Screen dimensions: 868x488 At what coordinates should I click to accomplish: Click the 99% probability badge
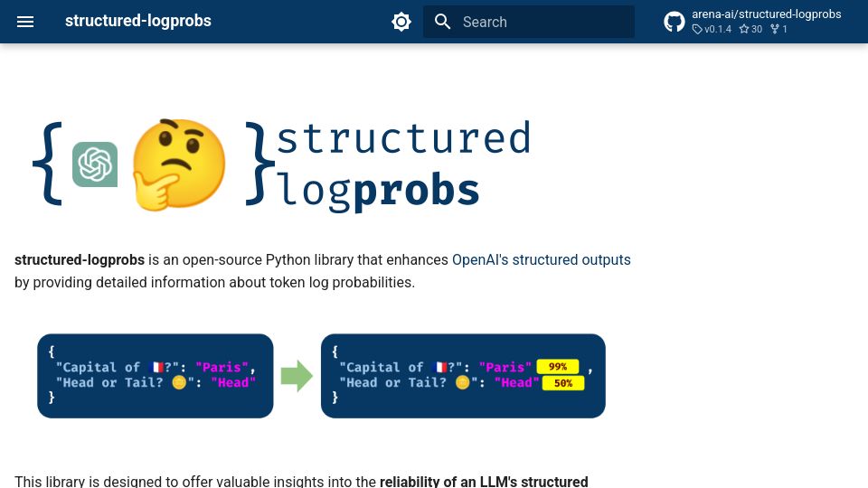[558, 366]
